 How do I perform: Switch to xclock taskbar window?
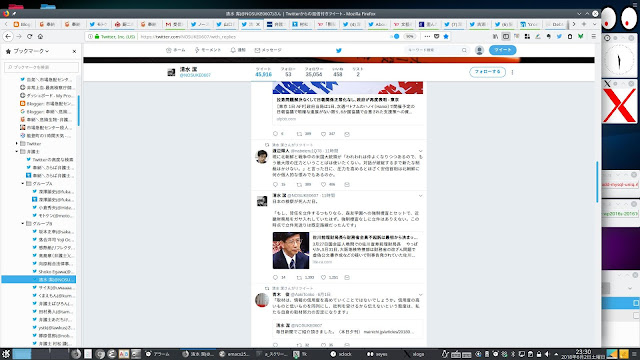[341, 354]
